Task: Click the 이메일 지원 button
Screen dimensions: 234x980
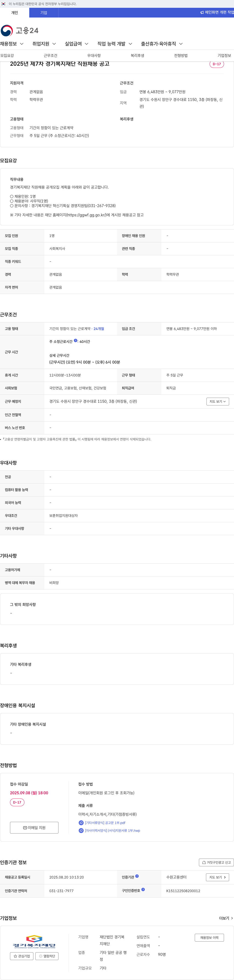Action: [34, 828]
